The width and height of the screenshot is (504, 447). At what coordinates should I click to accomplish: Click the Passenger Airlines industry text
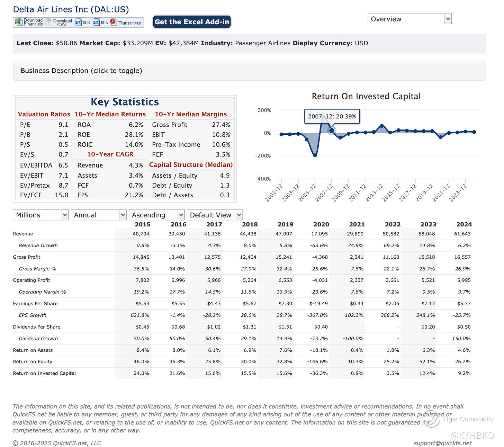pos(263,43)
